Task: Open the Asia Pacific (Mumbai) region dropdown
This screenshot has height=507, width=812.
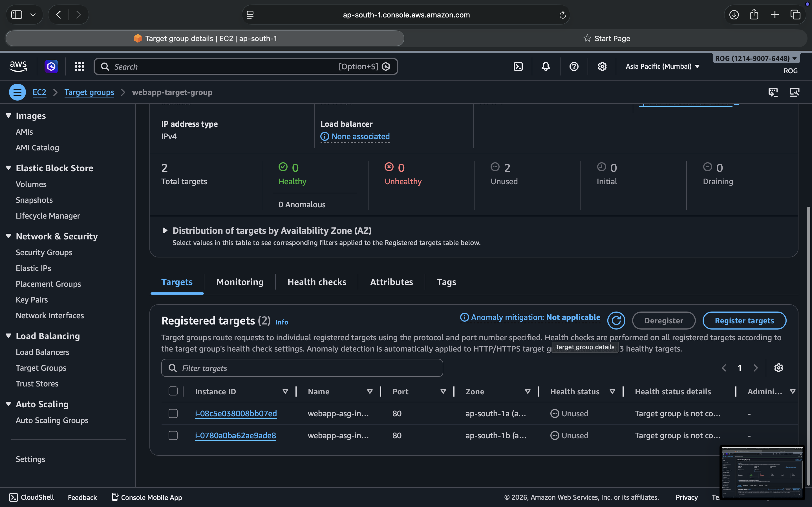Action: click(662, 66)
